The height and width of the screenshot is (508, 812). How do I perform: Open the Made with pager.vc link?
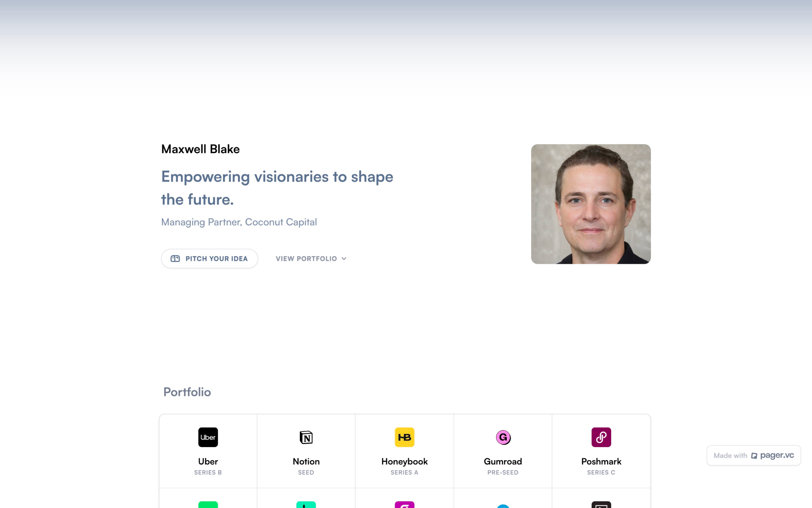[x=754, y=456]
